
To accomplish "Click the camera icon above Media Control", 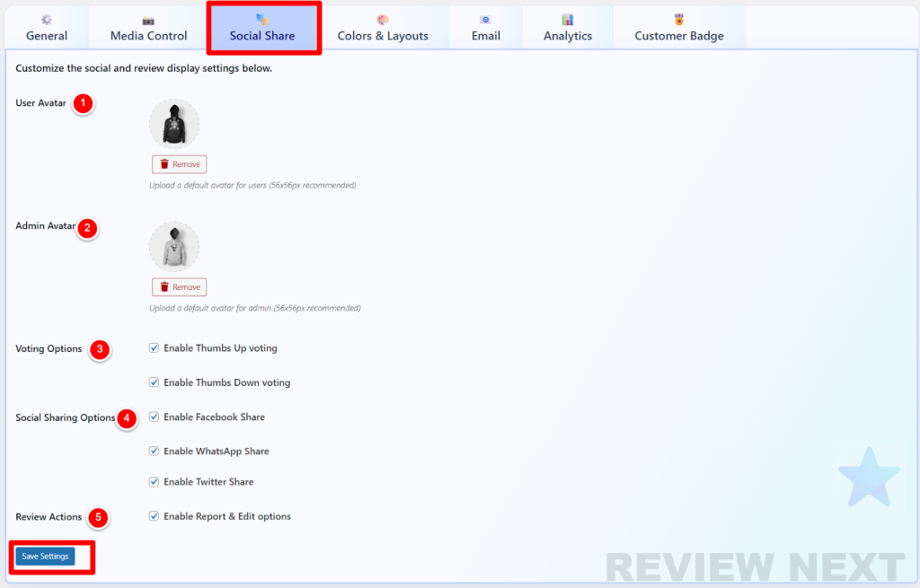I will click(x=148, y=20).
